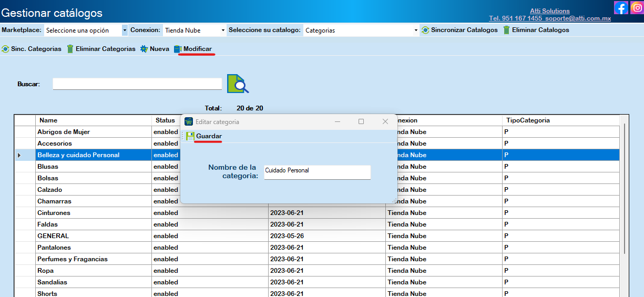
Task: Click the Sincronizar Catalogos gear icon
Action: pos(425,30)
